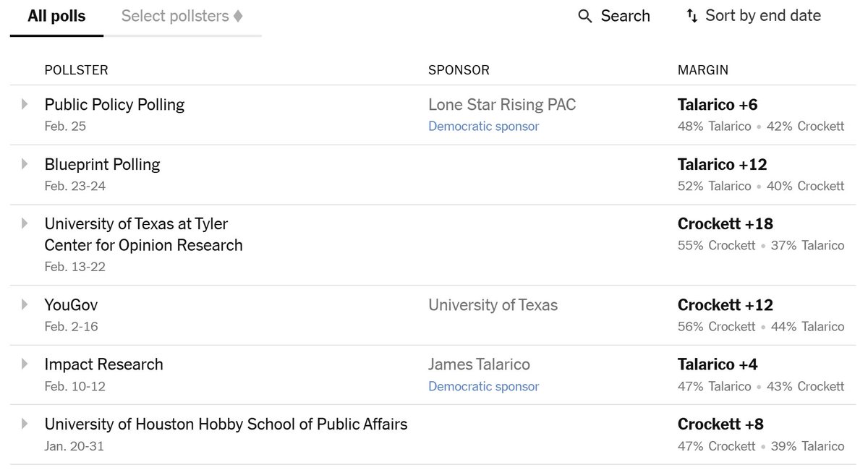Click Democratic sponsor under Lone Star Rising PAC
868x470 pixels.
[x=483, y=127]
